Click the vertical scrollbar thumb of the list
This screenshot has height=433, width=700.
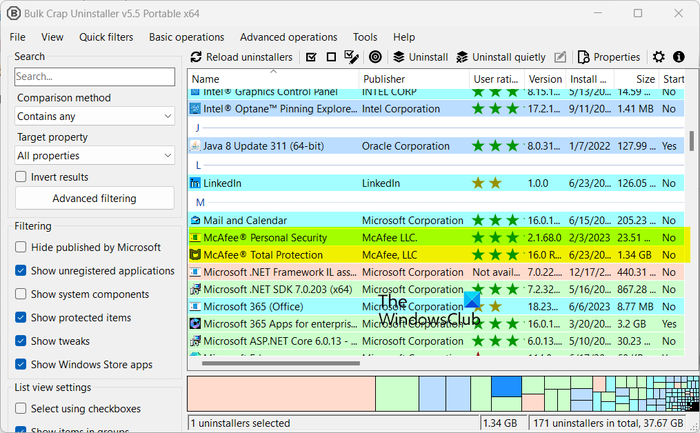[x=692, y=141]
